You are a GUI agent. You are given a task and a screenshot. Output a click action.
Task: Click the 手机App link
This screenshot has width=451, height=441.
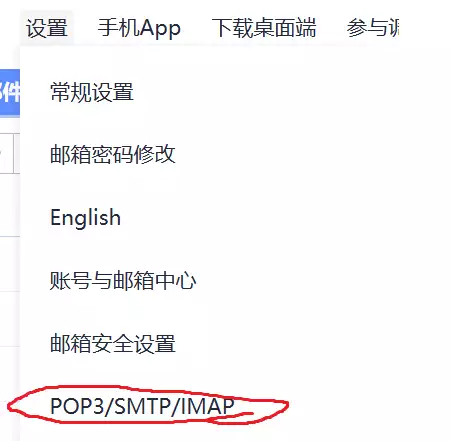point(139,28)
